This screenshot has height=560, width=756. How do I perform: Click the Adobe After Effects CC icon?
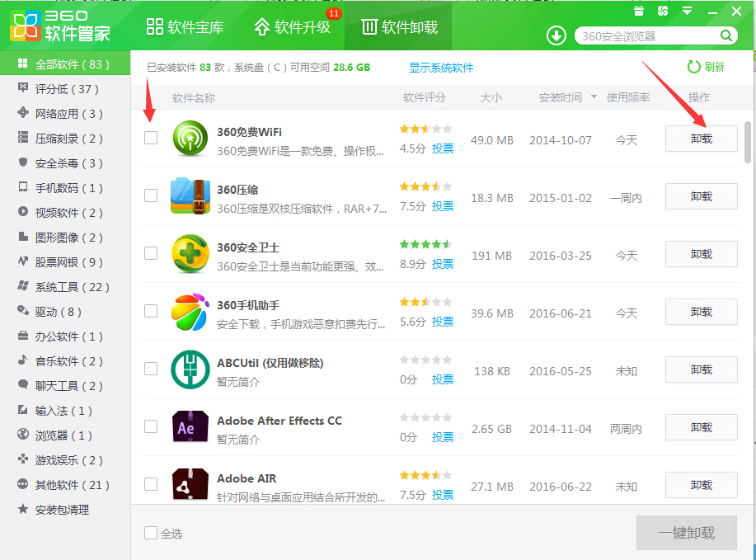click(190, 427)
